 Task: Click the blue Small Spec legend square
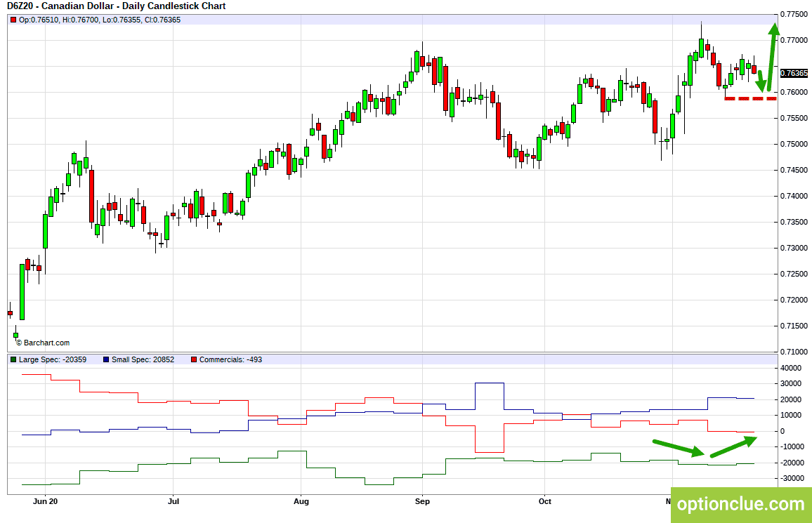click(106, 359)
